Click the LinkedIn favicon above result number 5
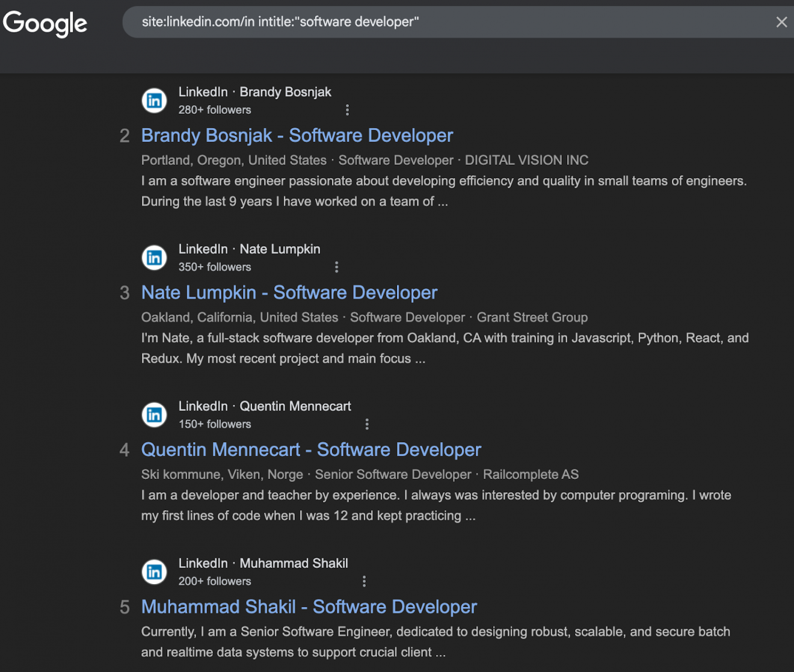The image size is (794, 672). [154, 572]
